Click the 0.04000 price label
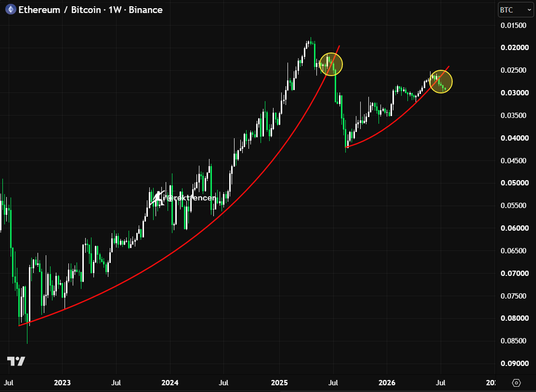The height and width of the screenshot is (392, 536). (x=514, y=138)
